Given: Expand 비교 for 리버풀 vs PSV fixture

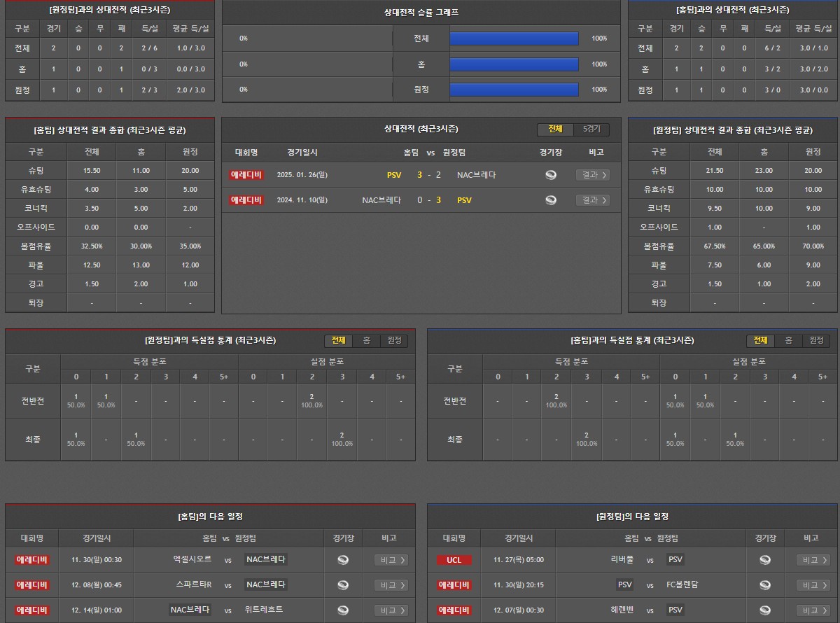Looking at the screenshot, I should point(813,560).
